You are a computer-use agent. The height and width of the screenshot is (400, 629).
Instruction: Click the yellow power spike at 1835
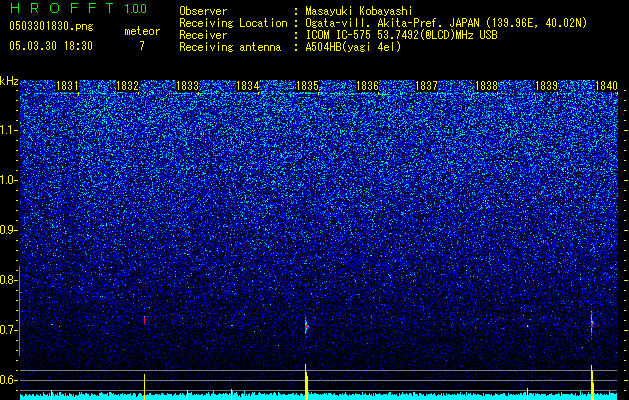click(x=306, y=382)
